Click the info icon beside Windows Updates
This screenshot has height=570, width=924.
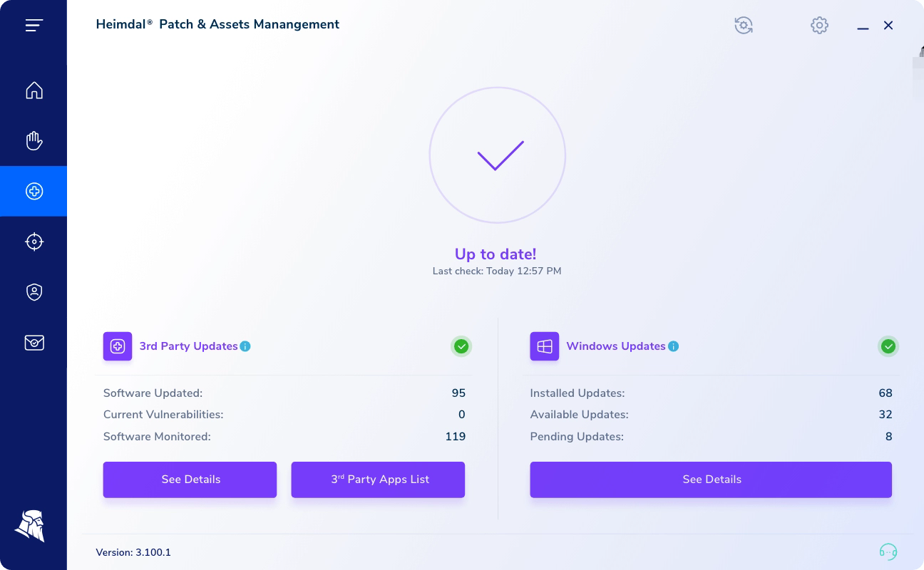click(673, 346)
